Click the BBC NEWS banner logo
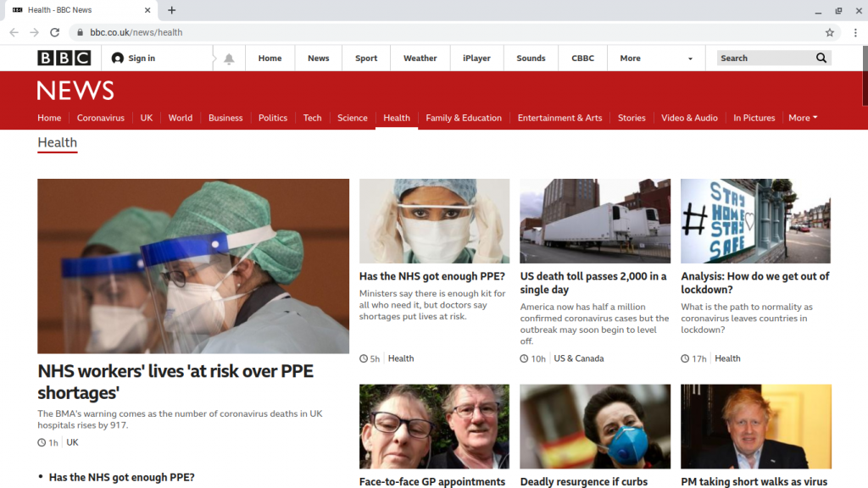This screenshot has height=488, width=868. click(75, 91)
